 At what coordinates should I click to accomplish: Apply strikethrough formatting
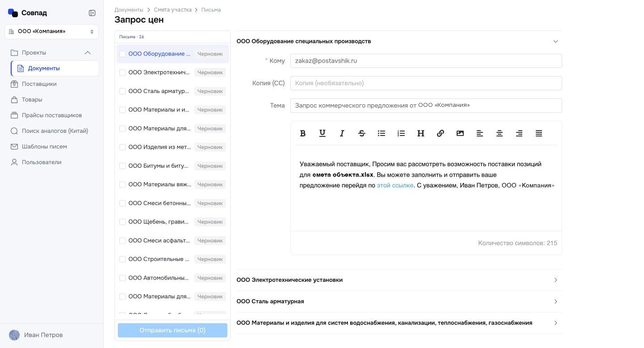point(362,133)
